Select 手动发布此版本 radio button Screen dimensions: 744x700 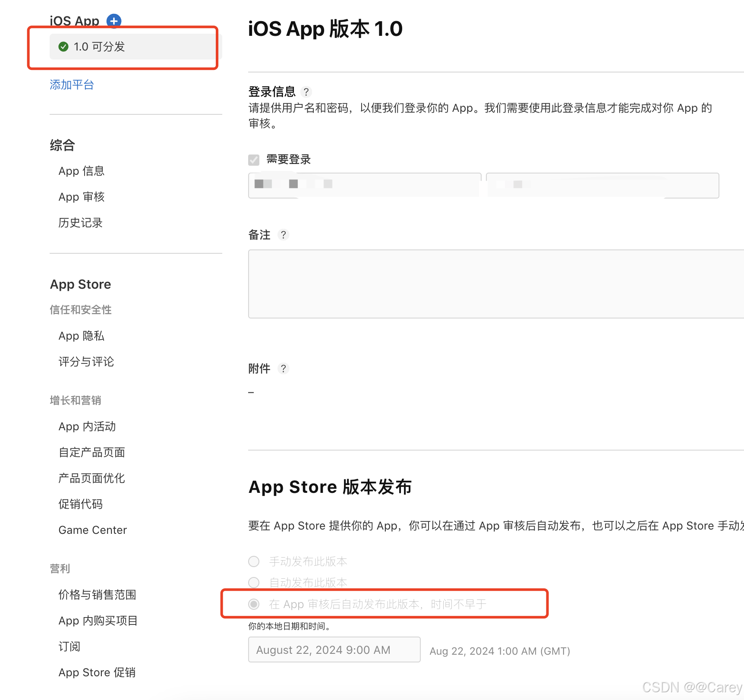click(254, 561)
